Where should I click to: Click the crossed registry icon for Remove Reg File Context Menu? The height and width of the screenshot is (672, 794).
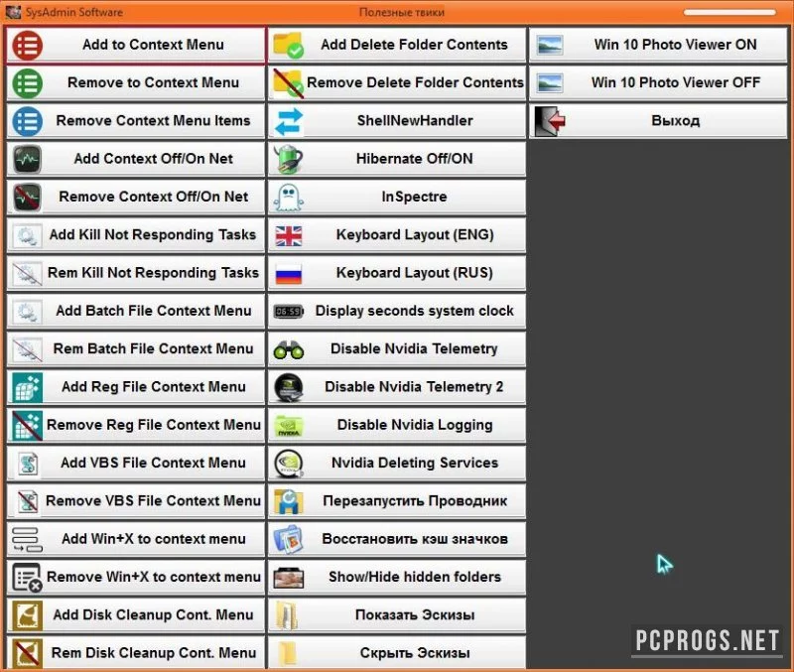click(x=28, y=426)
